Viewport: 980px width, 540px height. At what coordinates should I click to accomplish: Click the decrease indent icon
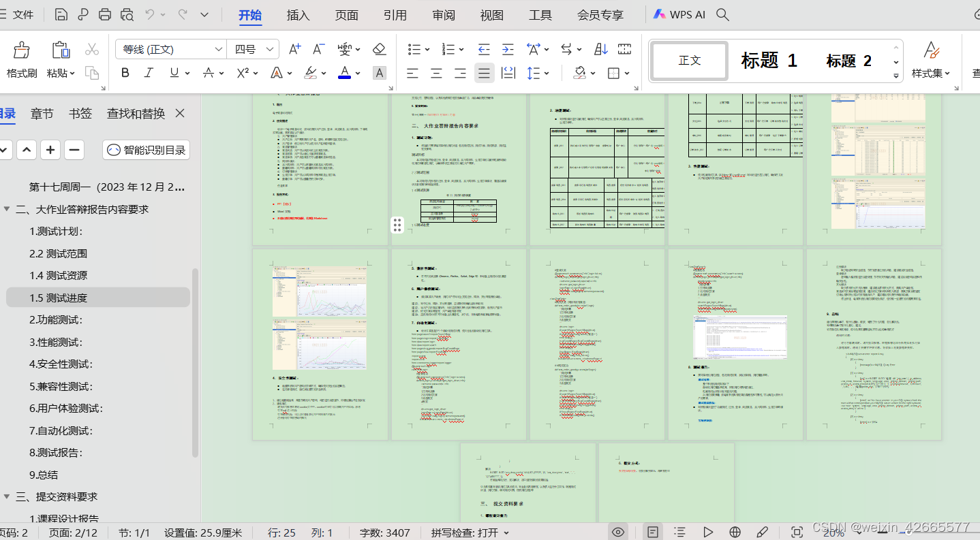click(484, 49)
